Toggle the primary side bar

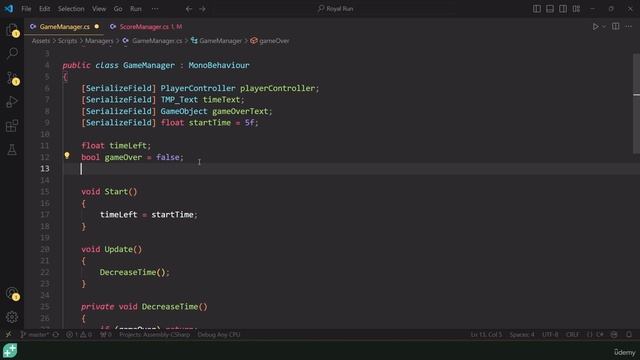point(537,9)
